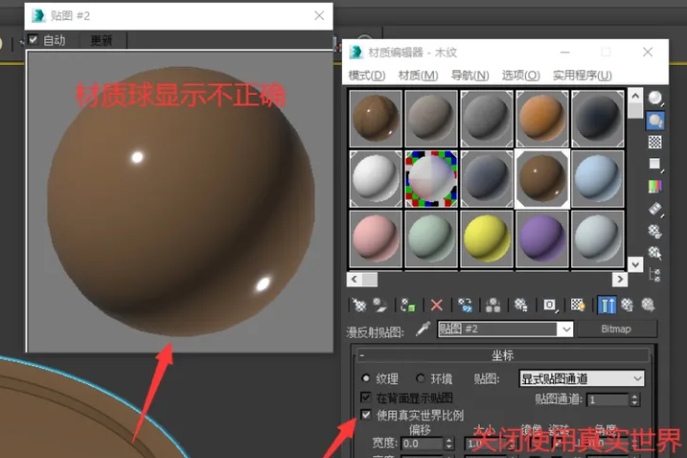The height and width of the screenshot is (458, 687).
Task: Toggle 在背面显示贴图 checkbox
Action: point(366,397)
